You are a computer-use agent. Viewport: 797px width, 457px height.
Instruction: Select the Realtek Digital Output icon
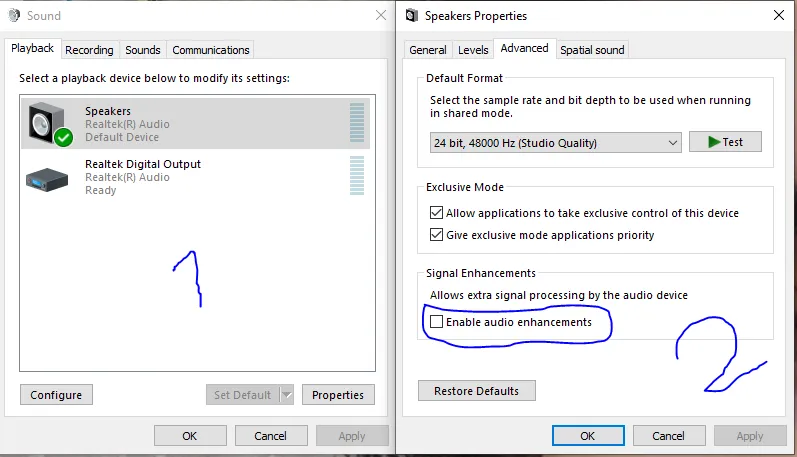point(47,177)
